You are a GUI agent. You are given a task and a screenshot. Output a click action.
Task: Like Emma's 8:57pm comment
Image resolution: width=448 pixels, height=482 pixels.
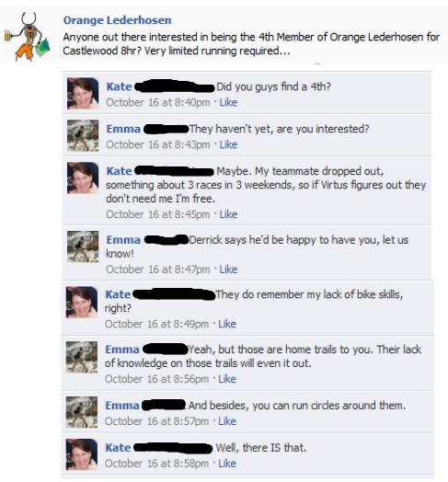tap(227, 421)
